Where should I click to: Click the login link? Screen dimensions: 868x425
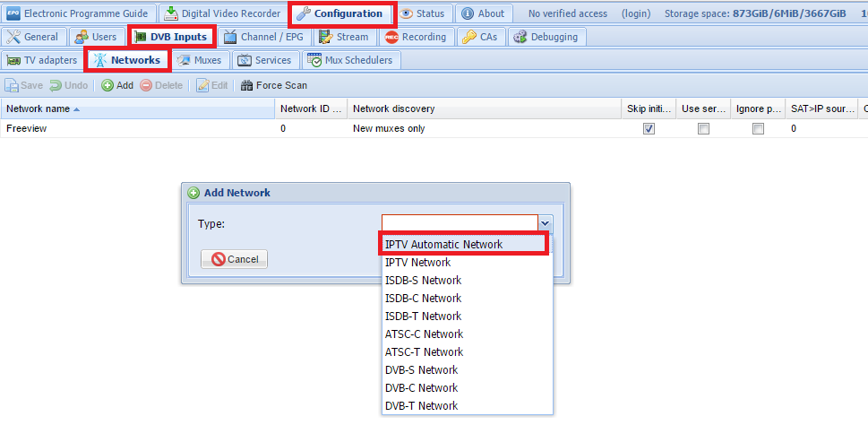coord(635,13)
